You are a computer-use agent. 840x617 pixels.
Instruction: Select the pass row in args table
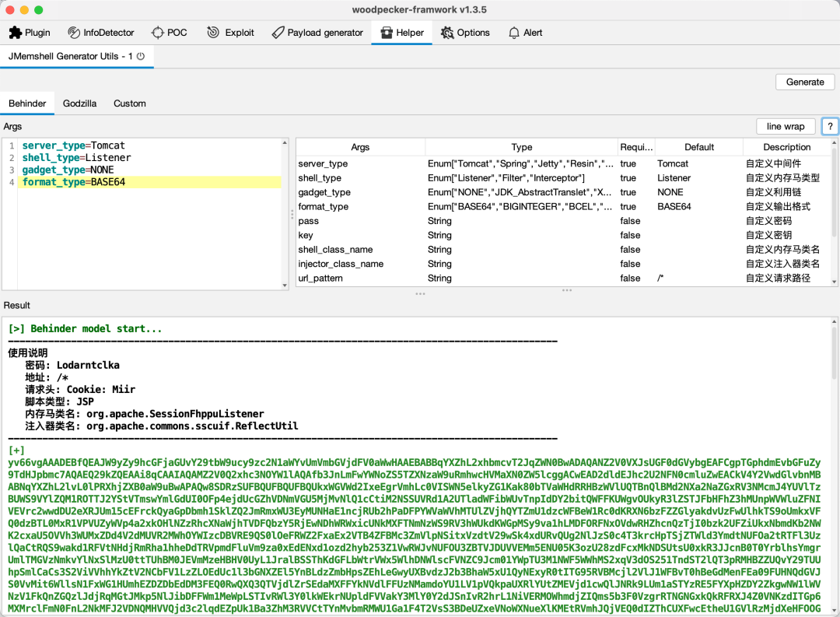point(563,221)
